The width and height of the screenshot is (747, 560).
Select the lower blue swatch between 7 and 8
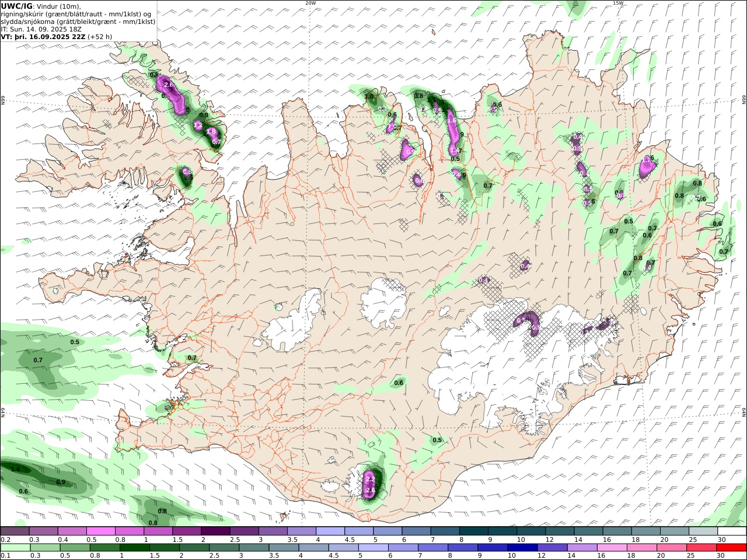pyautogui.click(x=432, y=547)
